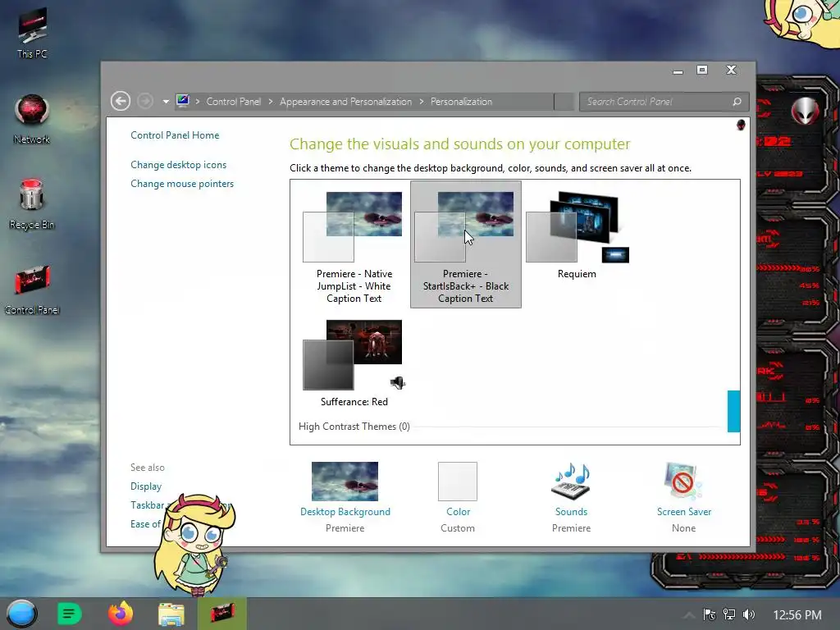Open Change desktop icons link
The height and width of the screenshot is (630, 840).
point(178,165)
